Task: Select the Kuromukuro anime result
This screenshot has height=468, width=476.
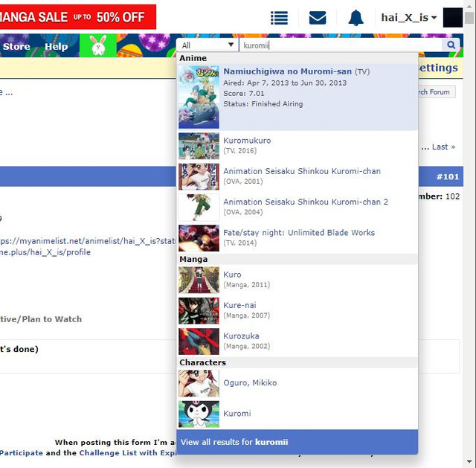Action: [247, 141]
